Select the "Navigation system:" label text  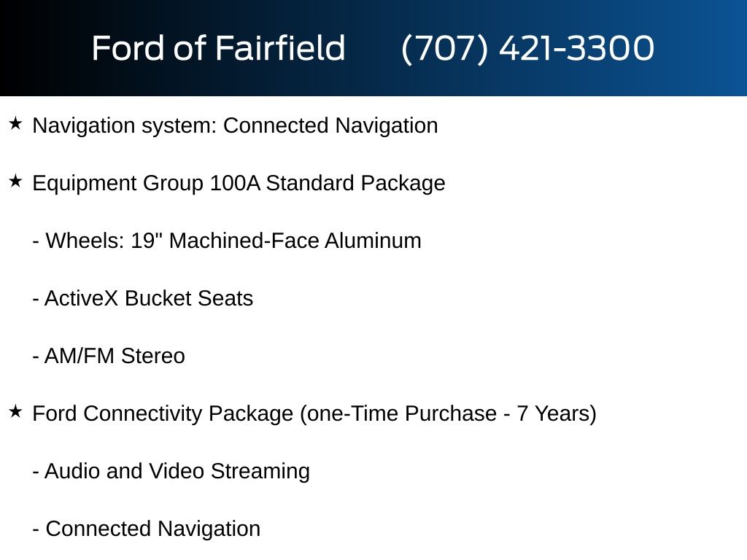pos(125,125)
